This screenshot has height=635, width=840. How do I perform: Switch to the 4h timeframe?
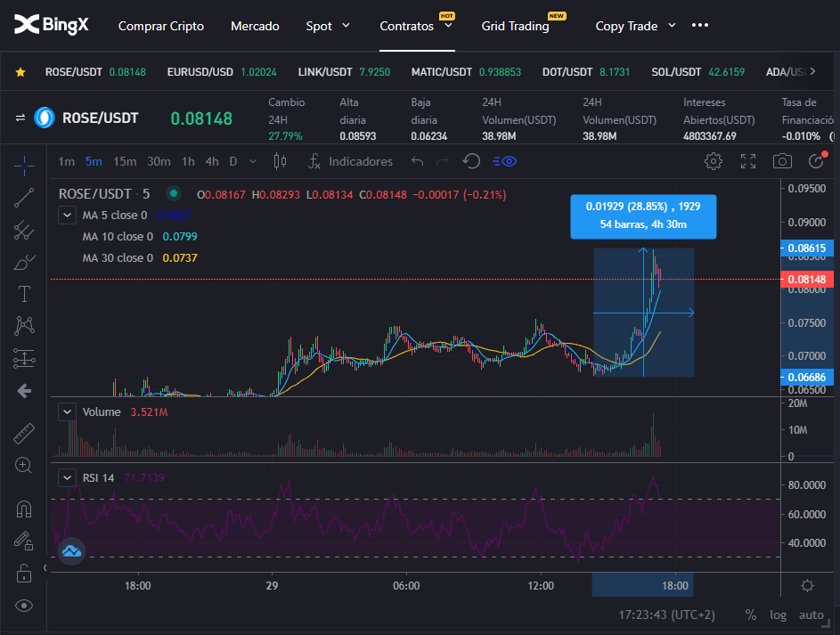pos(212,161)
